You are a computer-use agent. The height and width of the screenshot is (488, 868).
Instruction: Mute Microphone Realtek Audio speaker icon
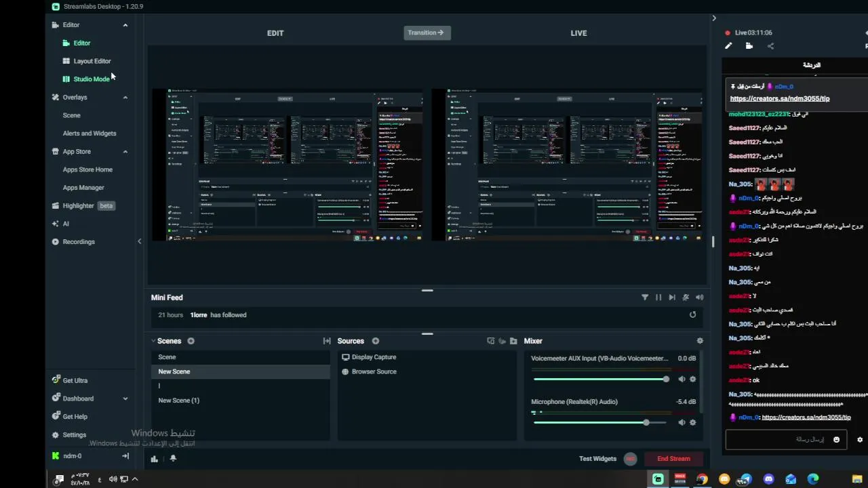(x=682, y=422)
